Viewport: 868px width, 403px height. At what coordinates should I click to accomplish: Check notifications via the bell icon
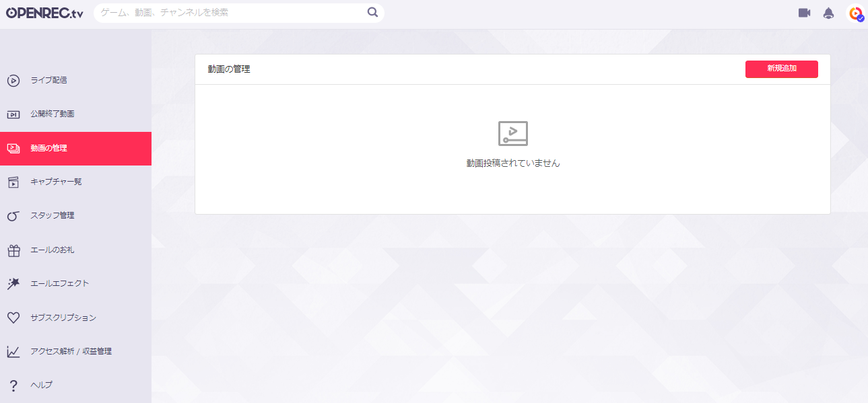point(829,12)
